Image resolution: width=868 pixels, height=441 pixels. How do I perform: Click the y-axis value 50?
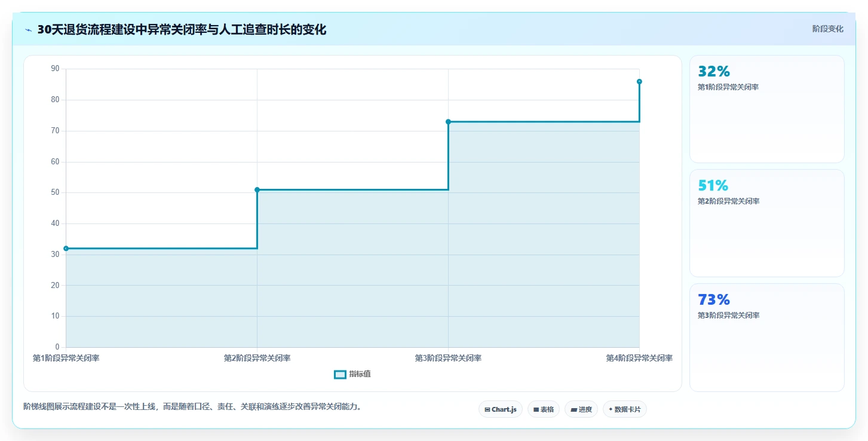pos(55,192)
